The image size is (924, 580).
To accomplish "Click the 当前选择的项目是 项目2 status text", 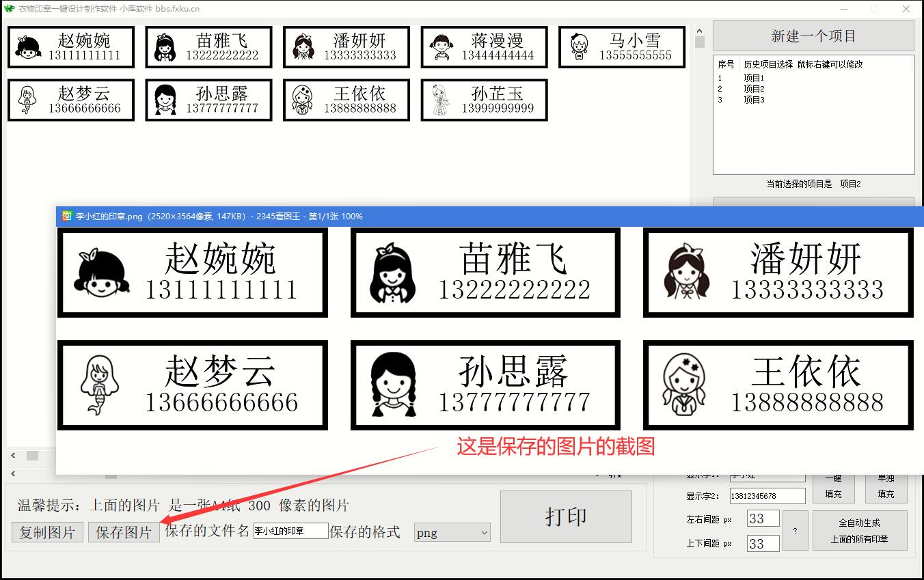I will pos(813,184).
